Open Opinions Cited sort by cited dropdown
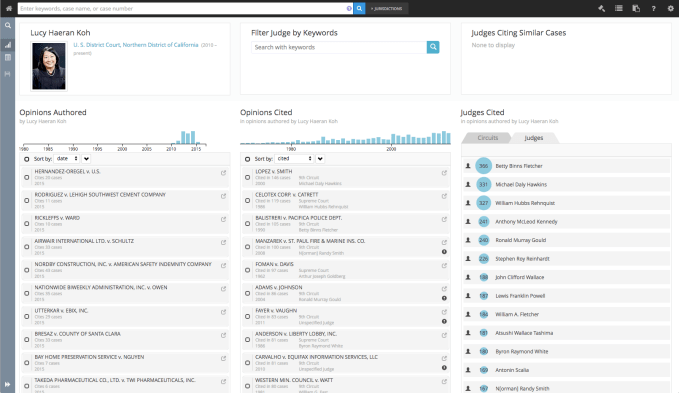 click(294, 159)
